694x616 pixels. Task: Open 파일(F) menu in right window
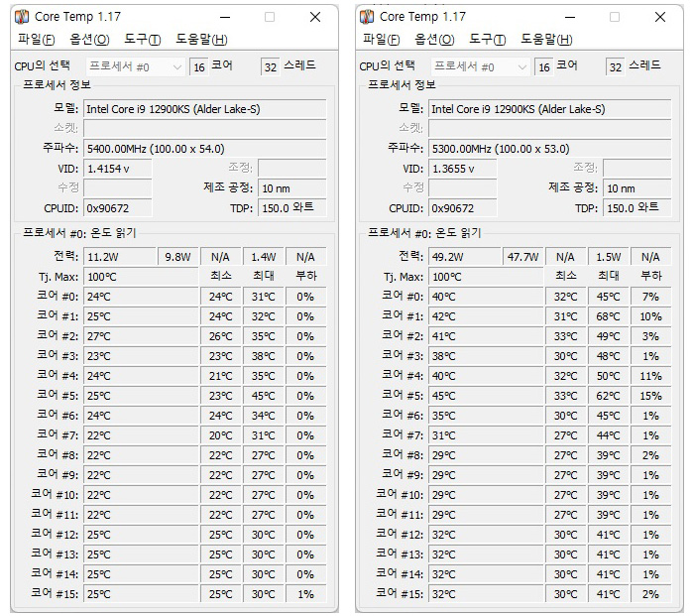[x=381, y=39]
